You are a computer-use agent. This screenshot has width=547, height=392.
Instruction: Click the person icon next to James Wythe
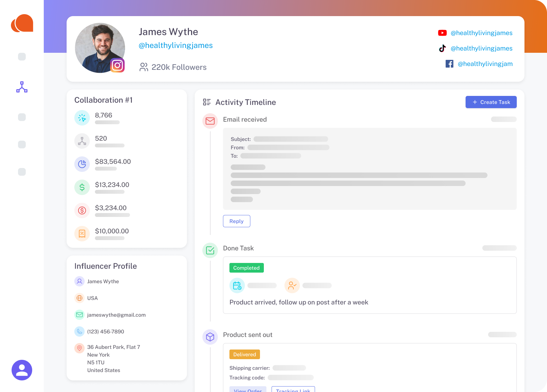tap(79, 281)
